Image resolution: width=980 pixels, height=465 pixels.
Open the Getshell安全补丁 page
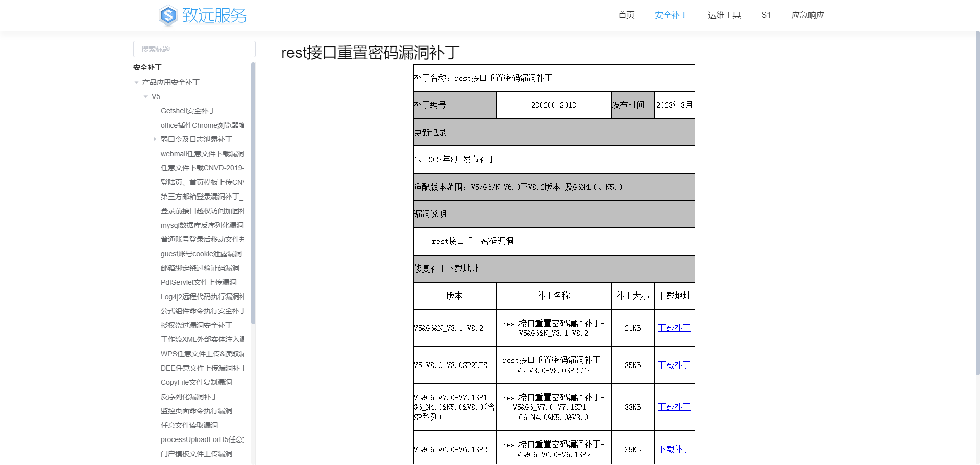tap(188, 111)
